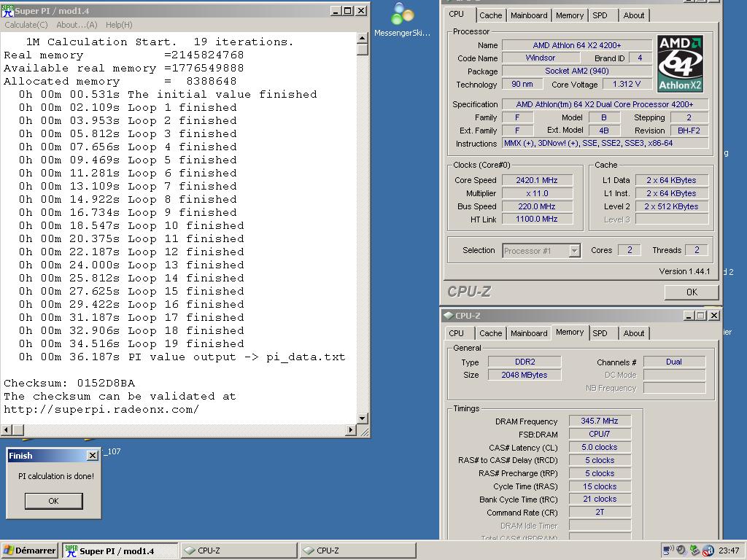Click the system clock showing 23:47
The image size is (747, 560).
729,551
